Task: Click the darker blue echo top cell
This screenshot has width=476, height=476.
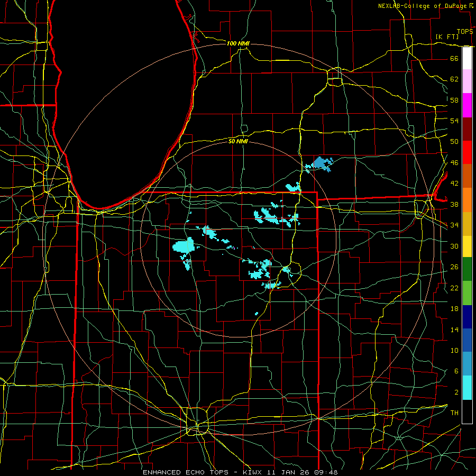Action: [x=321, y=163]
